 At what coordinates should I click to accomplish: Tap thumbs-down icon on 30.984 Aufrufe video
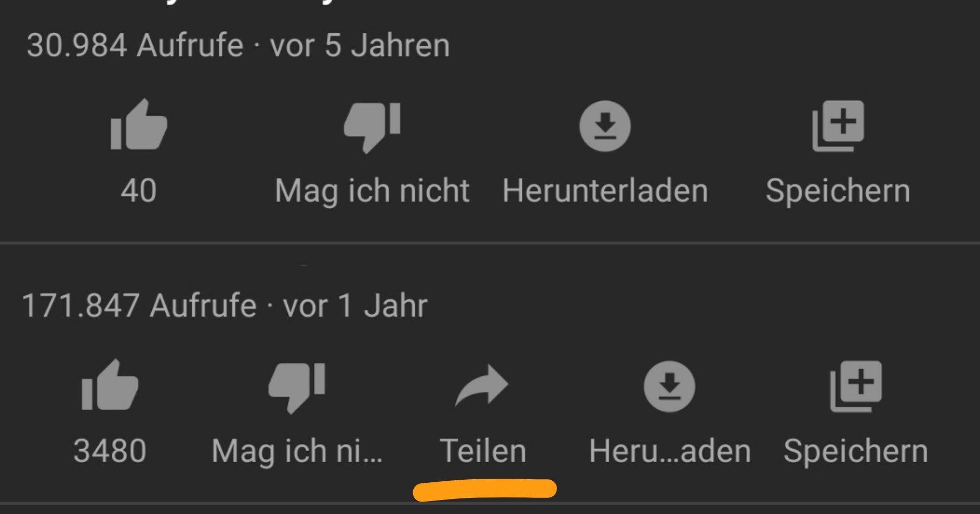(372, 127)
